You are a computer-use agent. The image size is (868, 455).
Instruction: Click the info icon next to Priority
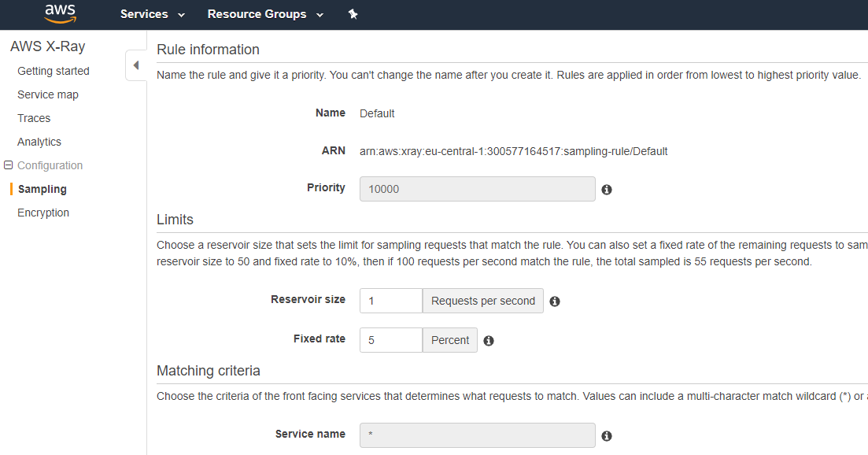point(607,189)
